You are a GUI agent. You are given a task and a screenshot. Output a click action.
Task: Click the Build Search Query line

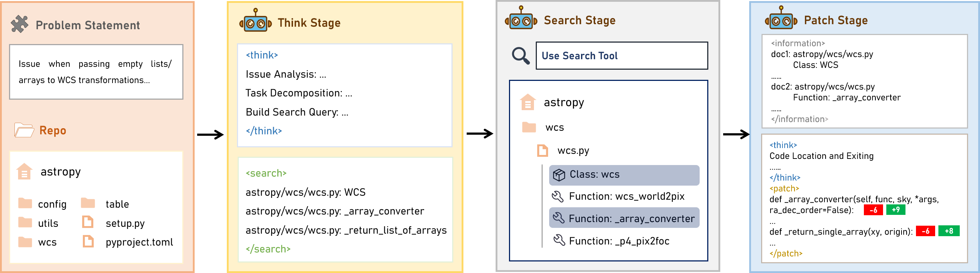tap(297, 112)
